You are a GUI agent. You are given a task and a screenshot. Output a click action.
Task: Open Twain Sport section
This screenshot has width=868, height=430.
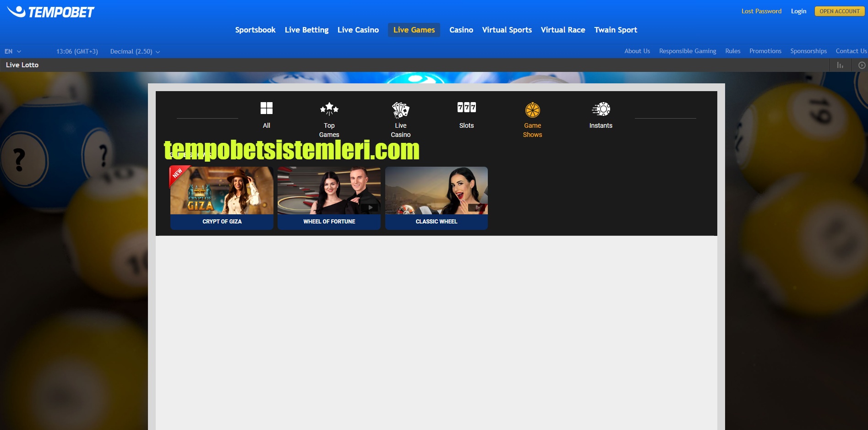[x=616, y=30]
